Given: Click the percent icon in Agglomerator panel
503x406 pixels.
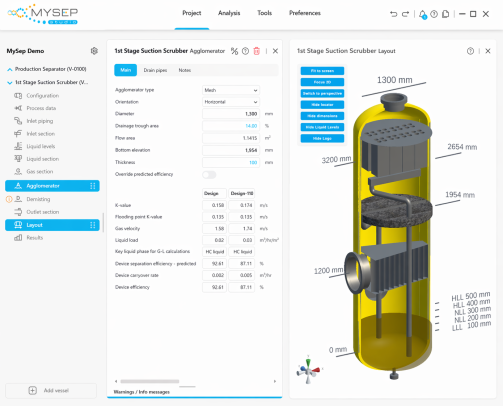Looking at the screenshot, I should [x=234, y=51].
